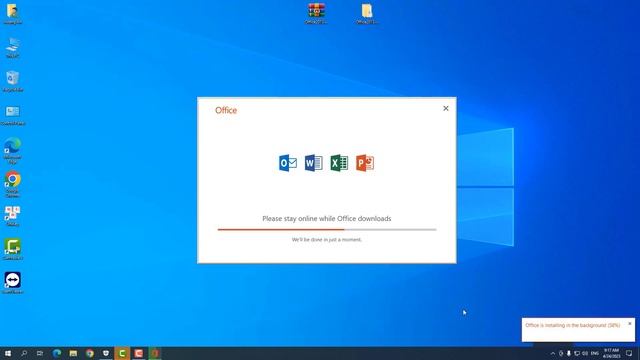640x360 pixels.
Task: Open the Recycle Bin desktop icon
Action: pyautogui.click(x=13, y=81)
